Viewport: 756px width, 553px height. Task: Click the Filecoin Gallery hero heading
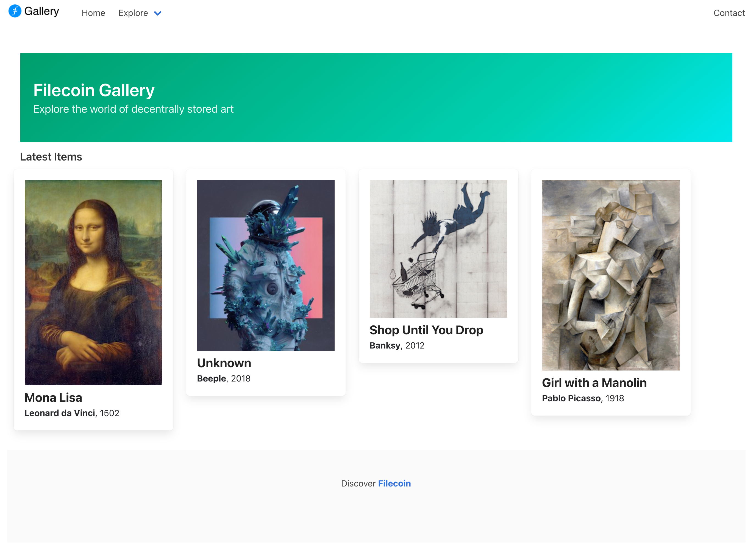point(93,90)
